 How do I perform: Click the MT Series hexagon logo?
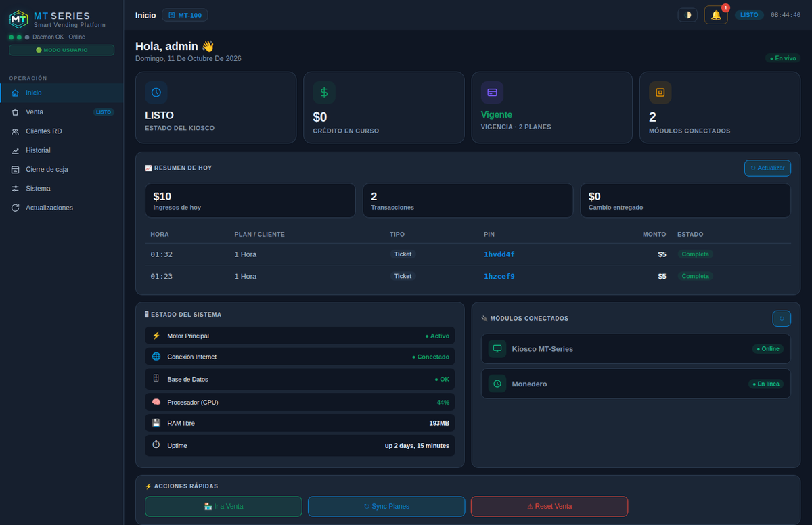[18, 19]
